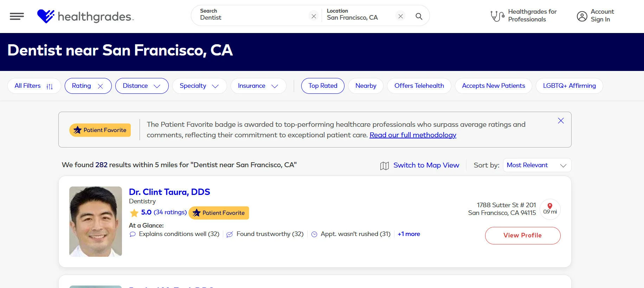Click the 34 ratings link

click(170, 212)
